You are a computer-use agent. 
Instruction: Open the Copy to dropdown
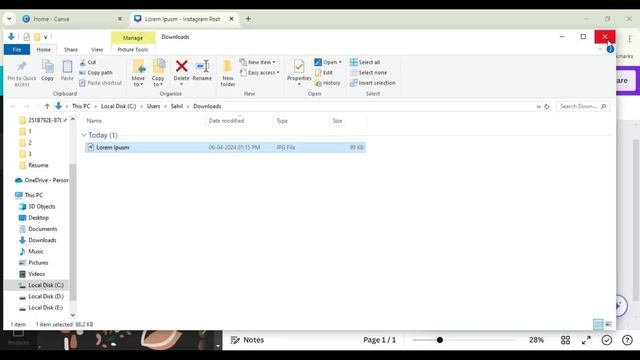158,73
